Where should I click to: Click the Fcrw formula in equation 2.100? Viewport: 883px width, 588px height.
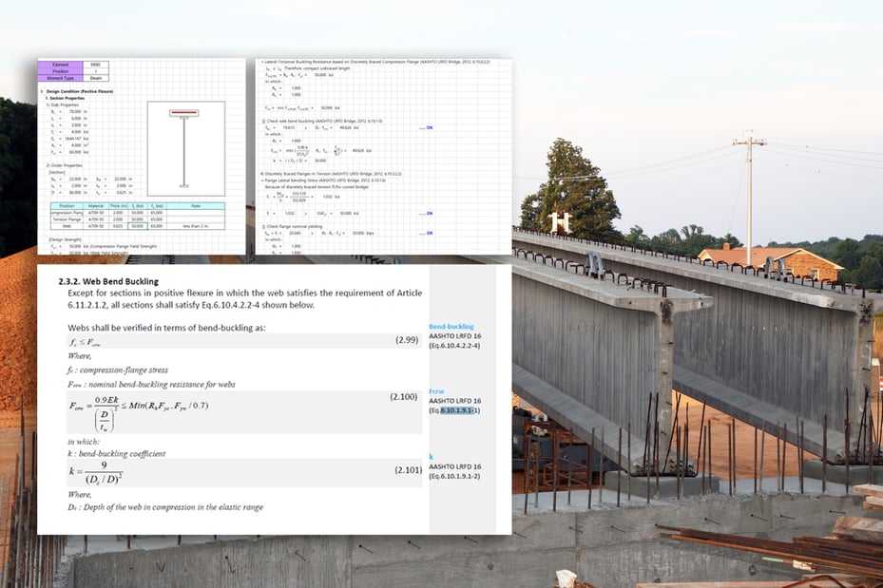(139, 412)
